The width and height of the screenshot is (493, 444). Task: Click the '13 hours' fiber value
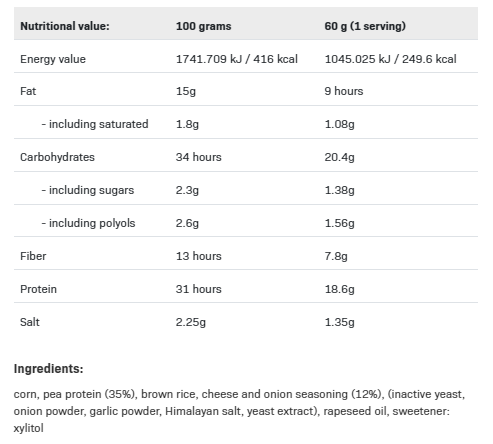click(198, 256)
